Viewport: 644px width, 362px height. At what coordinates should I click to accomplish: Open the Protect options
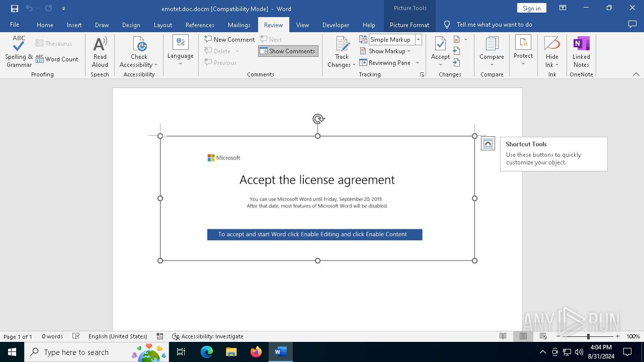pos(523,50)
